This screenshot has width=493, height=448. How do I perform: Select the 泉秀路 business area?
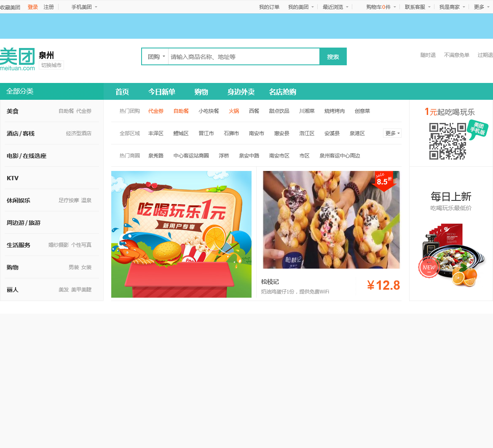156,156
